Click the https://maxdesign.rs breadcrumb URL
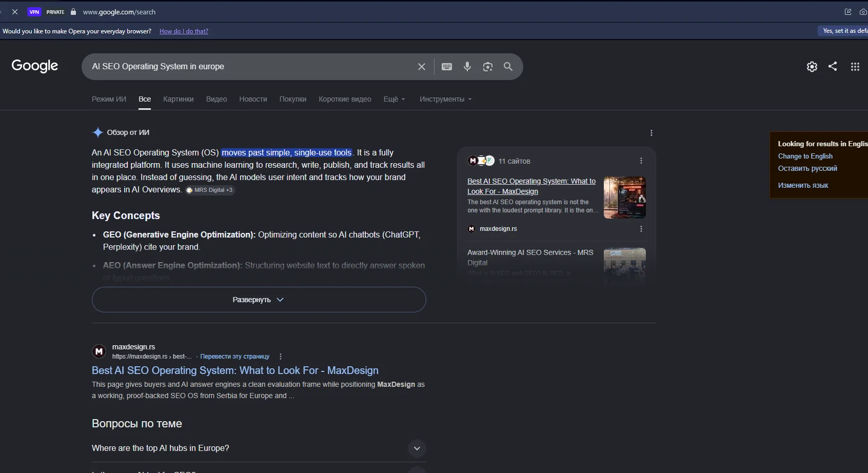868x473 pixels. coord(152,357)
